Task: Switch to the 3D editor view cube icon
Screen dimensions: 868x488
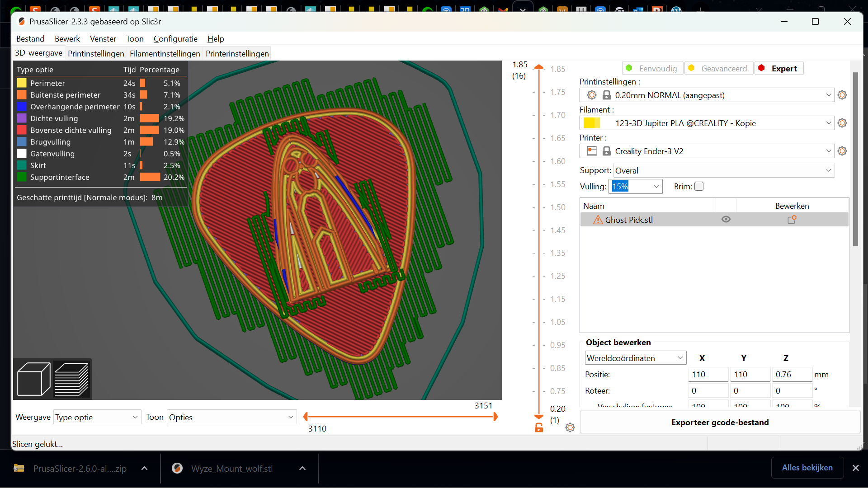Action: pos(33,379)
